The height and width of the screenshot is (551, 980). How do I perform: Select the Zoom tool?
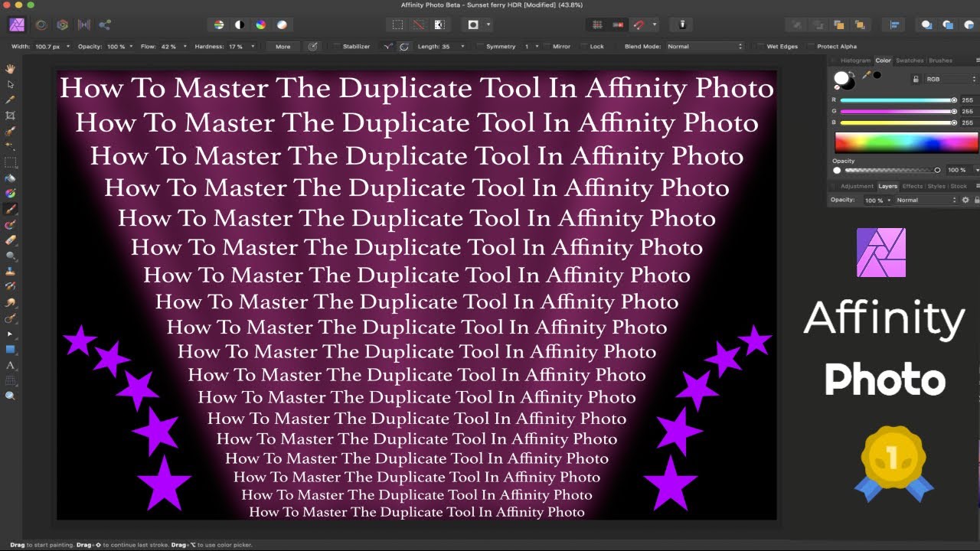11,396
